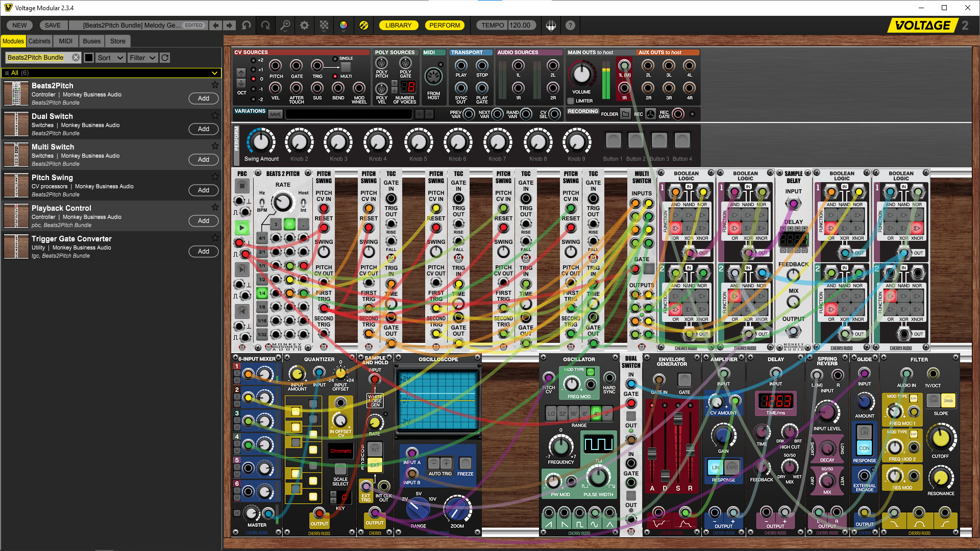Click the ADD button for Pitch Swing
Screen dimensions: 980x551
point(204,190)
